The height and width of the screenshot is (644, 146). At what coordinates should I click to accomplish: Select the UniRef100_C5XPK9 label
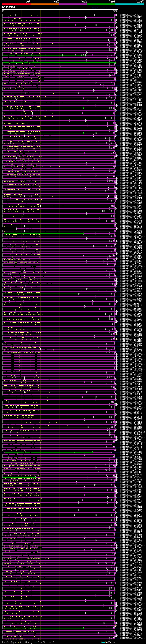coord(131,67)
